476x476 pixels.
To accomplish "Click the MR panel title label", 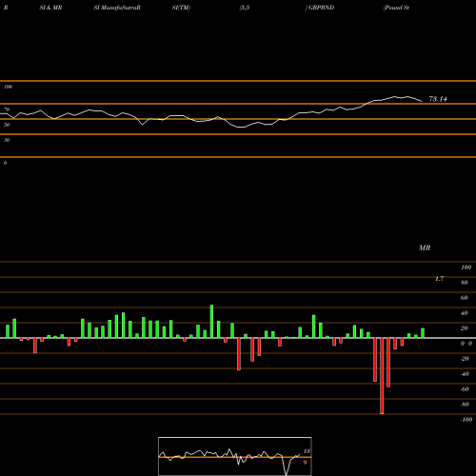I will [425, 248].
